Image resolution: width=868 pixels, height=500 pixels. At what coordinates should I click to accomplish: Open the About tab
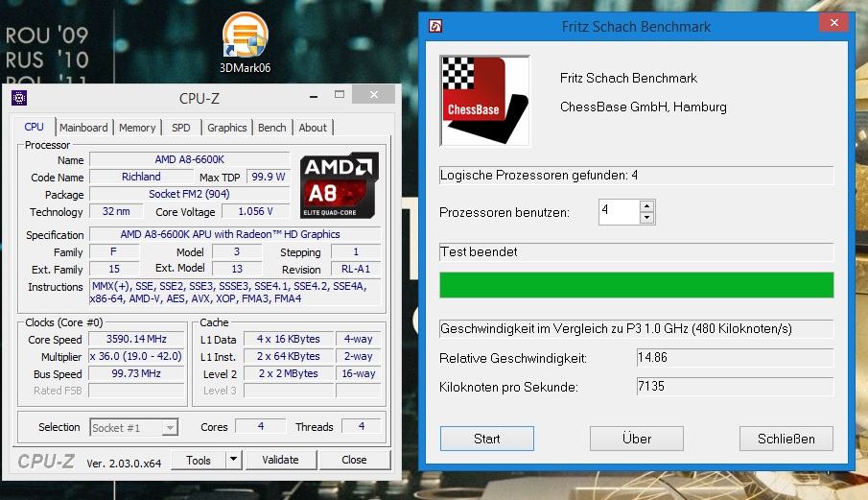pyautogui.click(x=313, y=128)
